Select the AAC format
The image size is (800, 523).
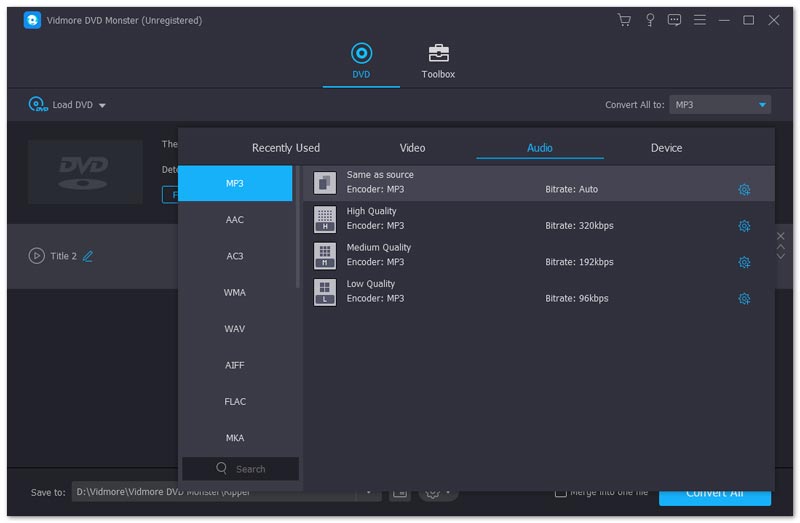(235, 219)
